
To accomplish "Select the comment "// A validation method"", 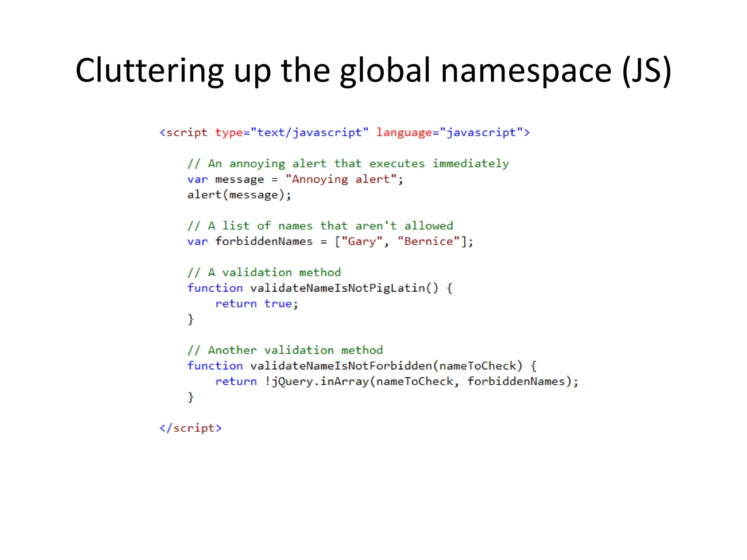I will [x=264, y=273].
